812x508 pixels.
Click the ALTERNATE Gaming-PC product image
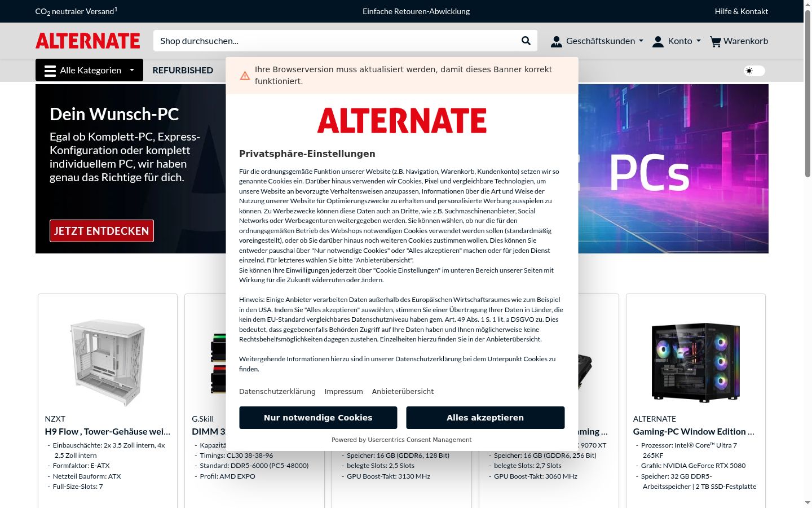pyautogui.click(x=696, y=362)
